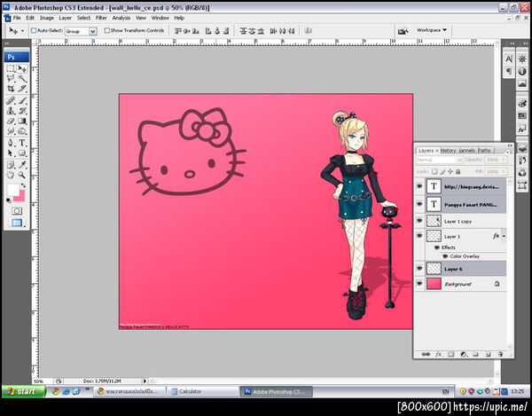Hide the Pangya Fanart text layer
Viewport: 532px width, 416px height.
[x=419, y=204]
